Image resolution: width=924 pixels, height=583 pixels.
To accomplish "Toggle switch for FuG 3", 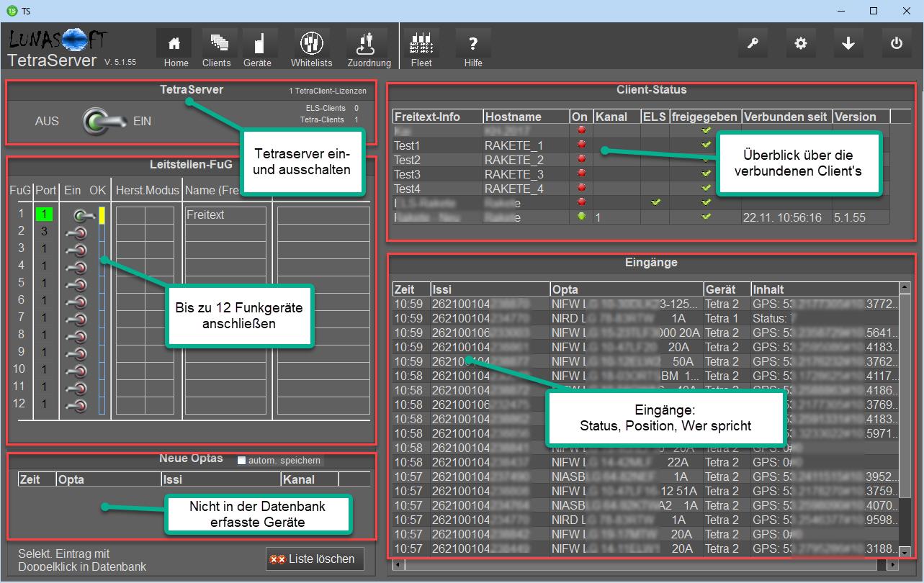I will (75, 249).
